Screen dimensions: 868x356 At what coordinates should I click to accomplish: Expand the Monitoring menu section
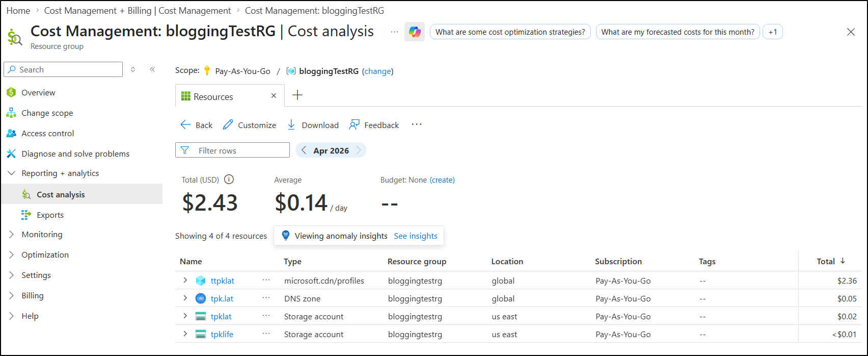click(12, 235)
